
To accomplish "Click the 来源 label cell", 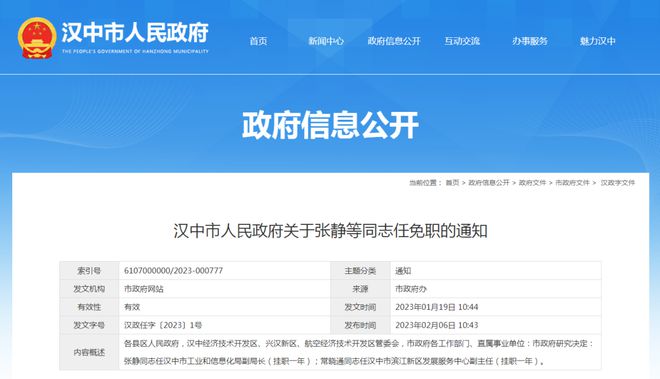I will [x=360, y=289].
